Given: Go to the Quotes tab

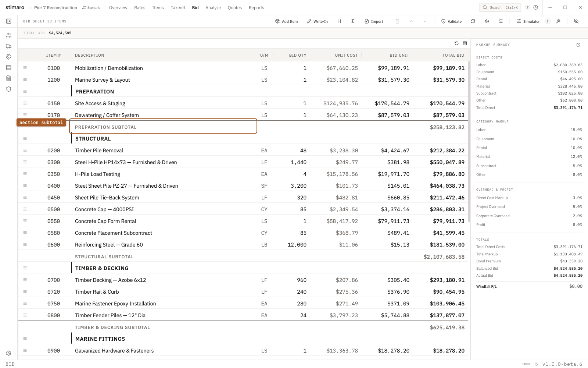Looking at the screenshot, I should point(235,8).
